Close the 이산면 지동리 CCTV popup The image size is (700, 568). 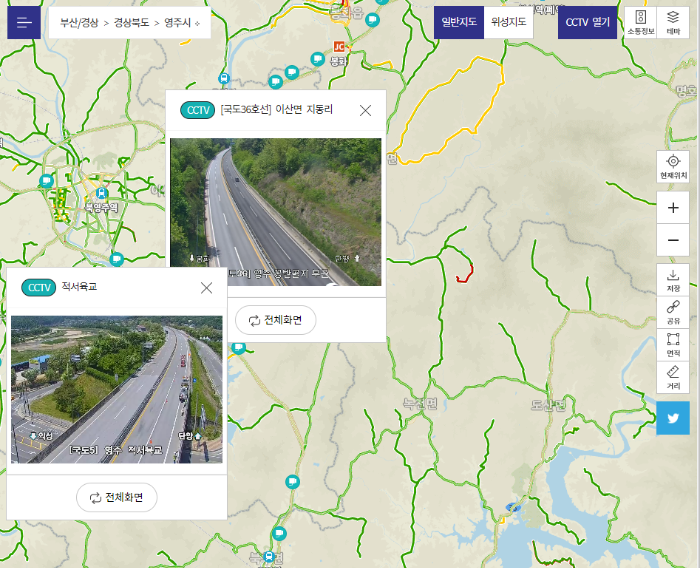[365, 110]
